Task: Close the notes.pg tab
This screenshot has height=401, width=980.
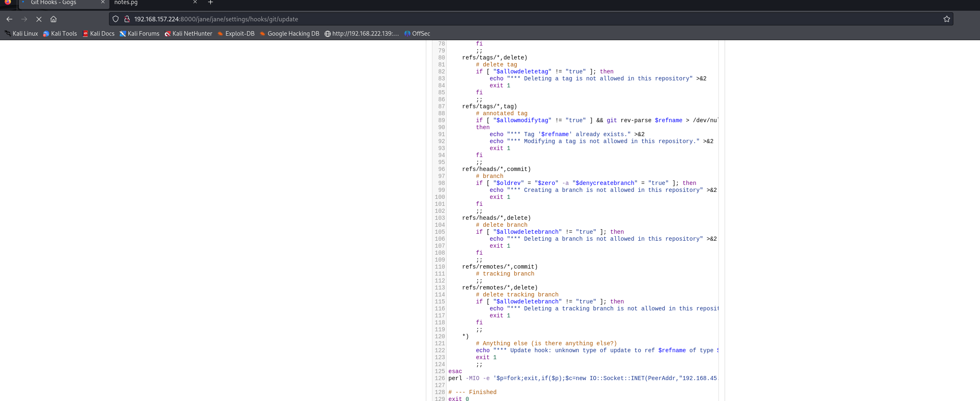Action: pos(195,2)
